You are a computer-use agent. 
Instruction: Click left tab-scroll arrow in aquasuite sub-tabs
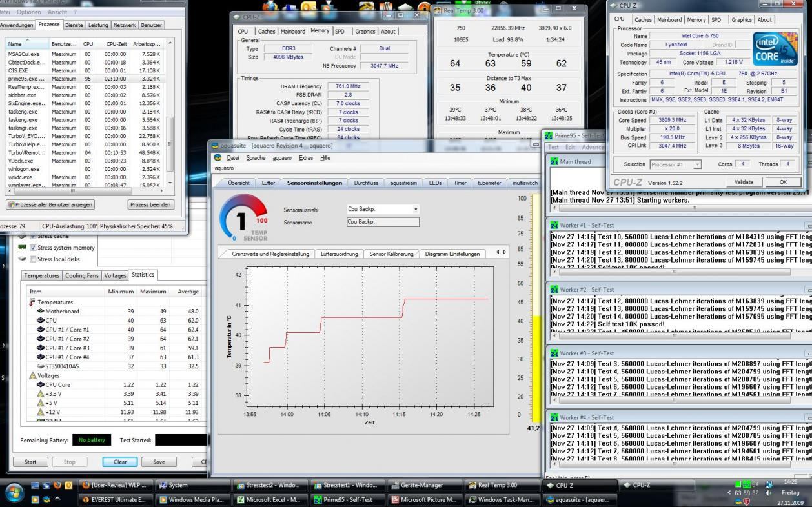(498, 252)
